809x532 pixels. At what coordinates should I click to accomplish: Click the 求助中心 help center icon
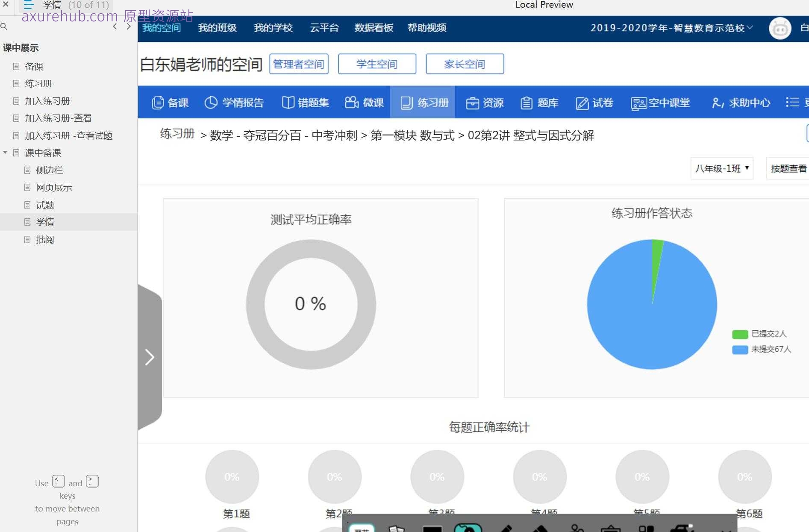tap(740, 103)
